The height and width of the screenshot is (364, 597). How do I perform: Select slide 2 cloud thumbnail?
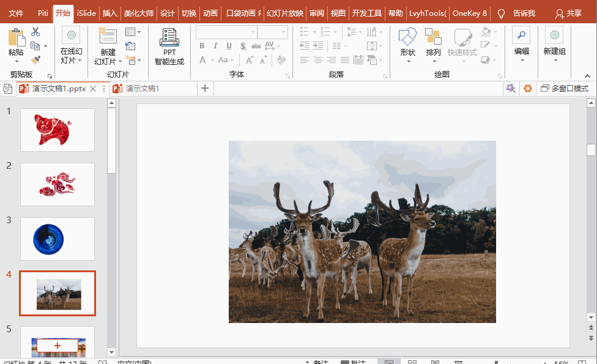click(x=57, y=184)
